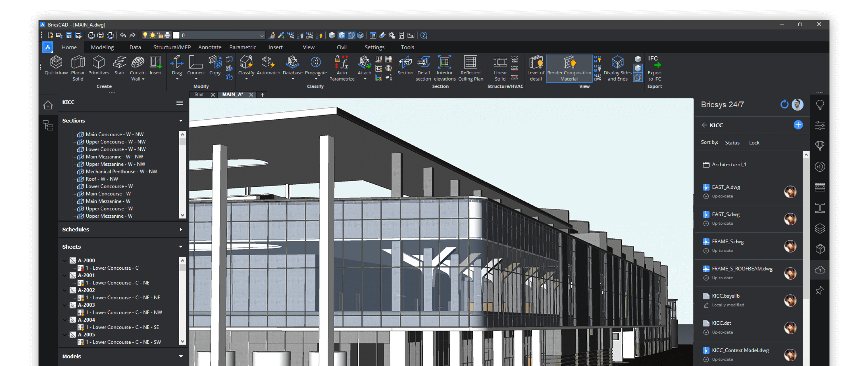Open the Properties home icon in left sidebar

coord(48,105)
